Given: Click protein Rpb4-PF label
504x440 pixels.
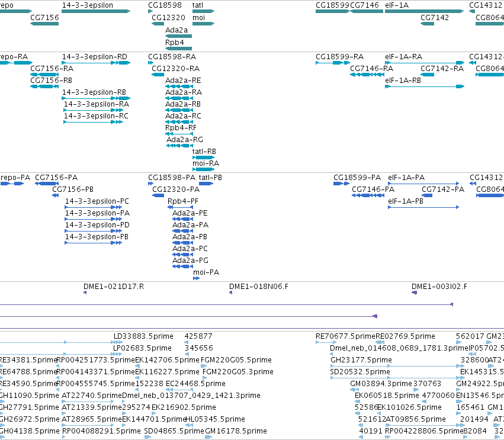Looking at the screenshot, I should [x=183, y=201].
